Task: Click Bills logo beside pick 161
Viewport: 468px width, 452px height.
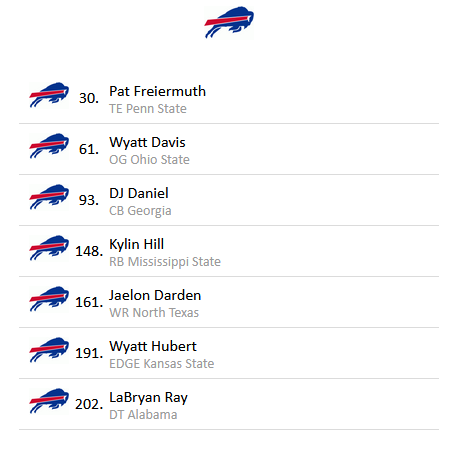Action: [49, 299]
